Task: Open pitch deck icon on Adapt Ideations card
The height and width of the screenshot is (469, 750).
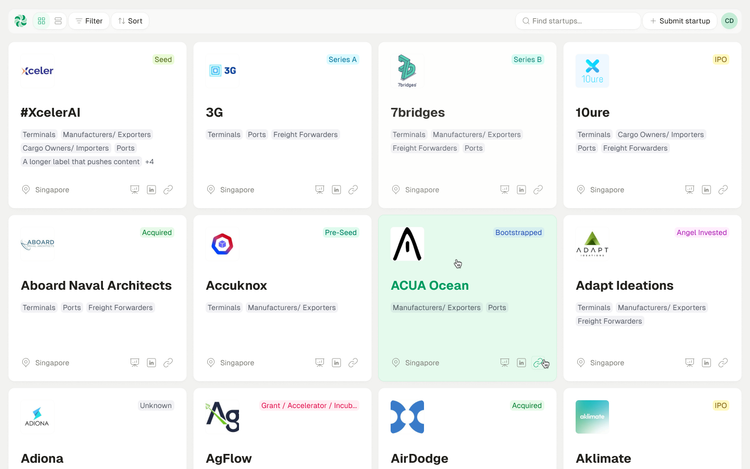Action: (x=689, y=363)
